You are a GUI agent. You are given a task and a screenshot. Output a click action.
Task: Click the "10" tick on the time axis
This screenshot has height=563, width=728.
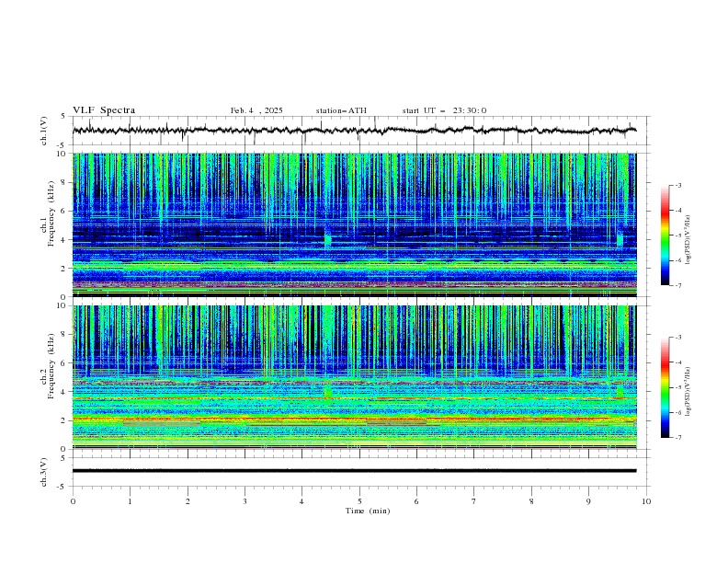pos(646,501)
